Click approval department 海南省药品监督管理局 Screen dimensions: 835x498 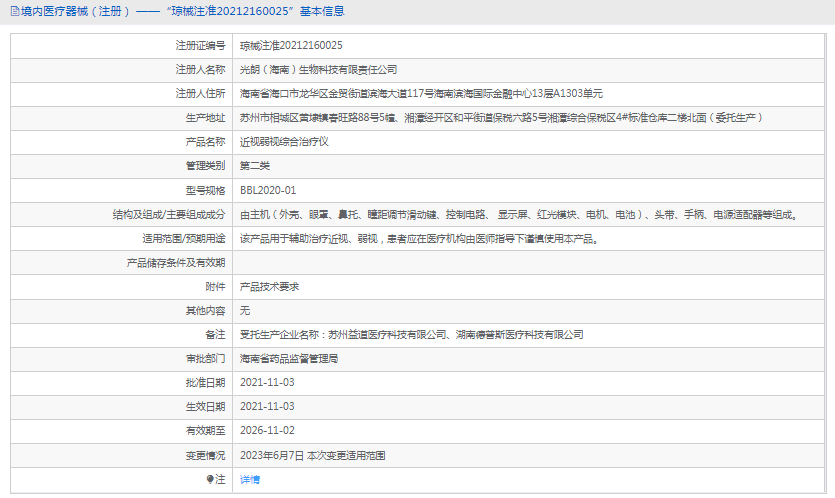click(x=289, y=358)
